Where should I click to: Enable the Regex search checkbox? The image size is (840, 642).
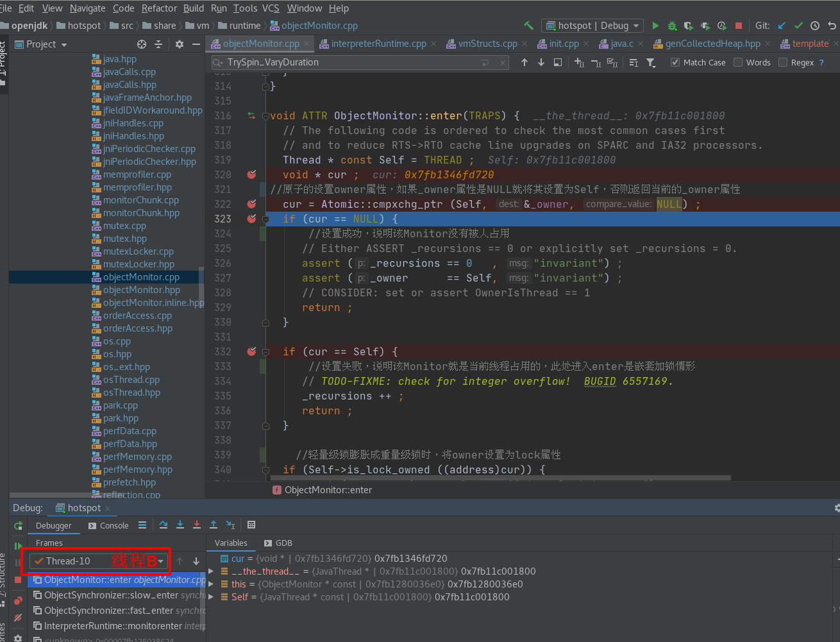click(x=783, y=62)
